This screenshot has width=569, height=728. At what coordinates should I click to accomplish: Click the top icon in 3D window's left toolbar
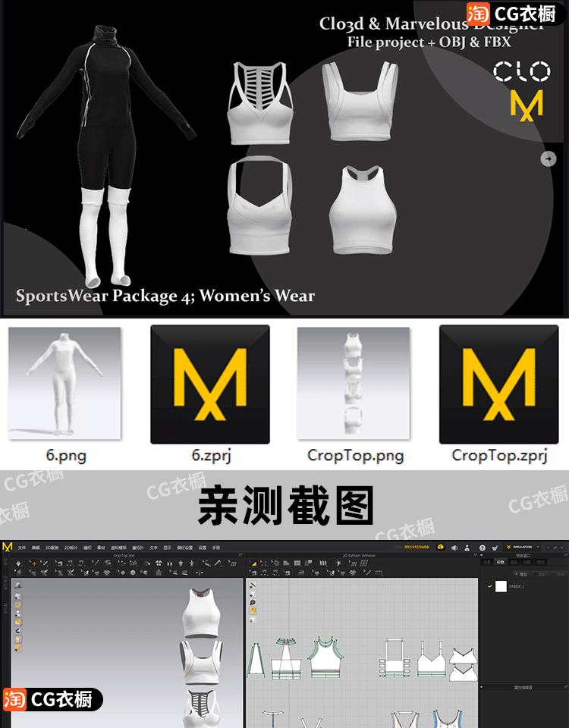click(x=17, y=585)
